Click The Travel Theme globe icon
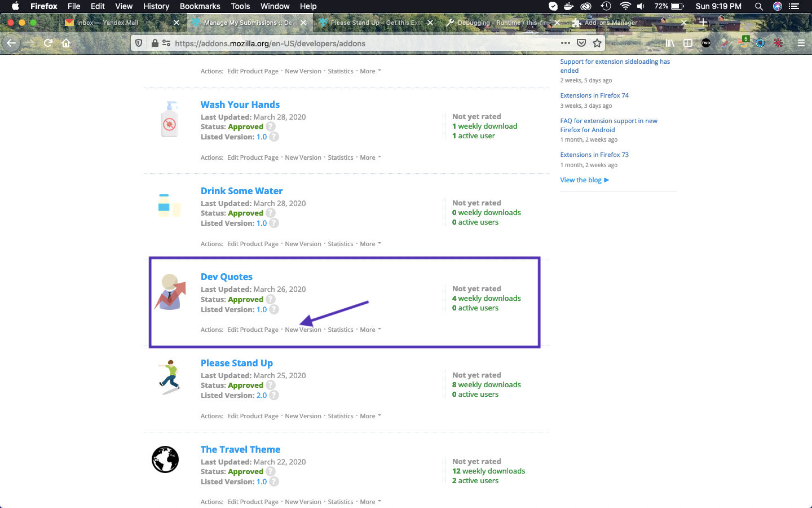Image resolution: width=812 pixels, height=508 pixels. (165, 459)
